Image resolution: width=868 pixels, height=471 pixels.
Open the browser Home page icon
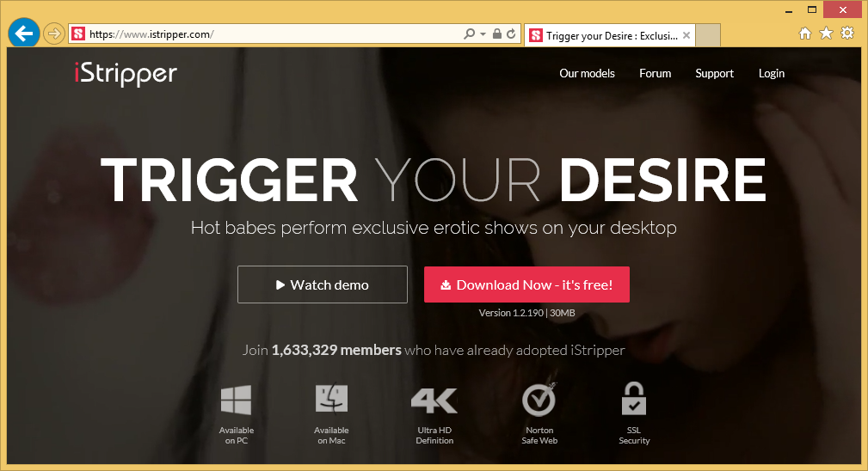click(805, 34)
